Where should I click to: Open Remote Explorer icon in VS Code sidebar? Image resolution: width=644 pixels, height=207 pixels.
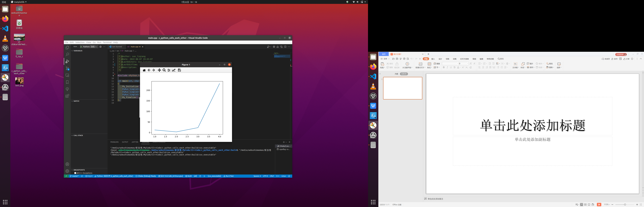tap(67, 75)
